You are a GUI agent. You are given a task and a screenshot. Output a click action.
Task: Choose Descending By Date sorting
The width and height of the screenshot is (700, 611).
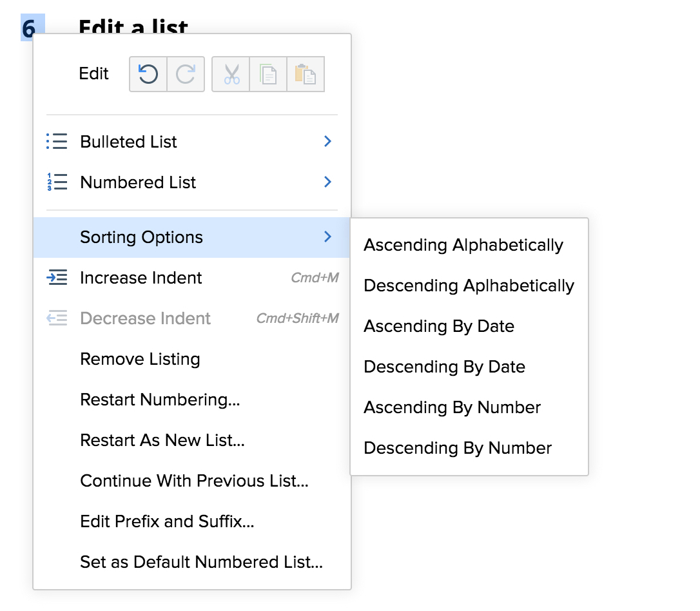point(444,367)
